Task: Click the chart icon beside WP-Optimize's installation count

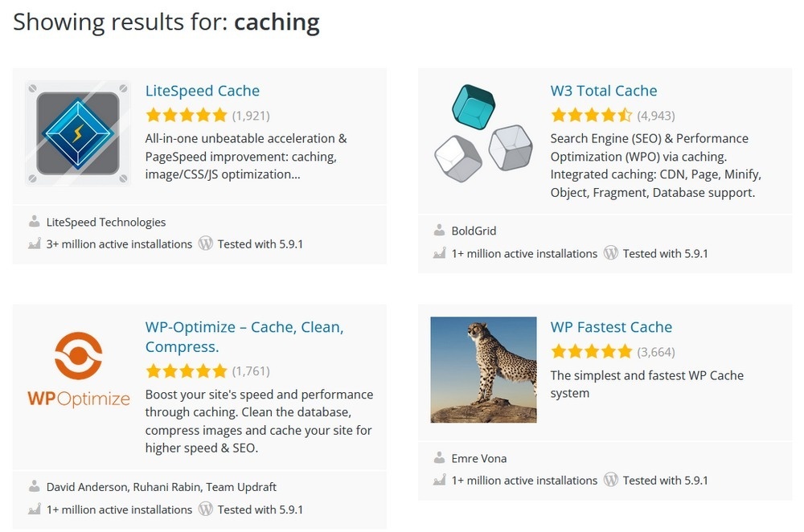Action: (33, 509)
